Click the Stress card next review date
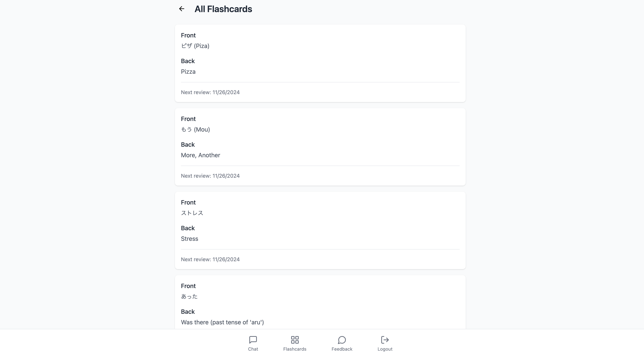 pos(210,259)
